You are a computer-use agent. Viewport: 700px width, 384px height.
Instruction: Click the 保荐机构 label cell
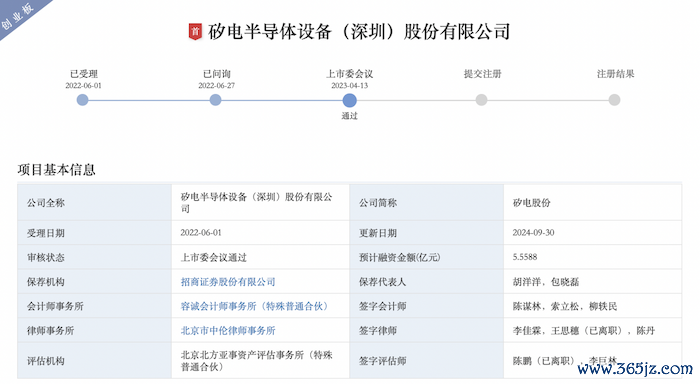[x=94, y=282]
